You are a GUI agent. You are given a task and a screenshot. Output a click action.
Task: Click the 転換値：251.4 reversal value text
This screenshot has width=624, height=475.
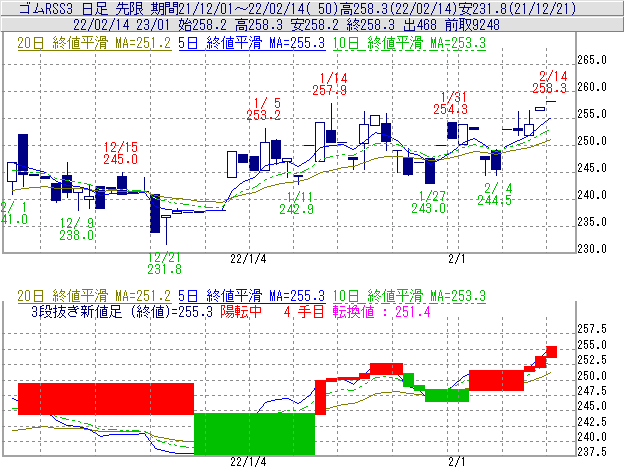pos(382,311)
